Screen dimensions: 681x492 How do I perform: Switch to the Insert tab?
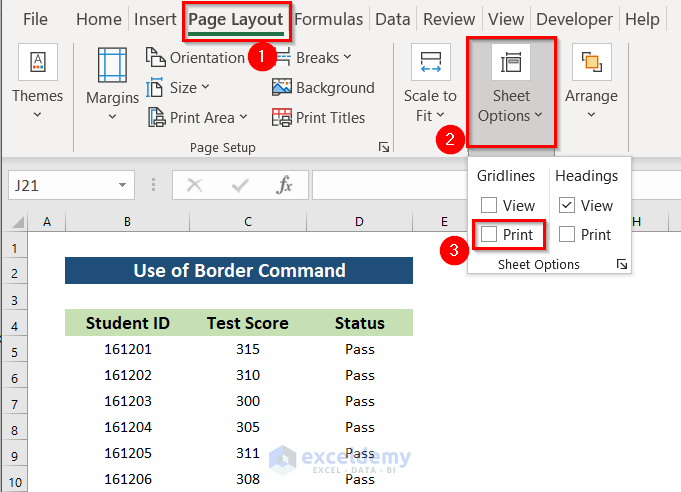click(x=155, y=20)
